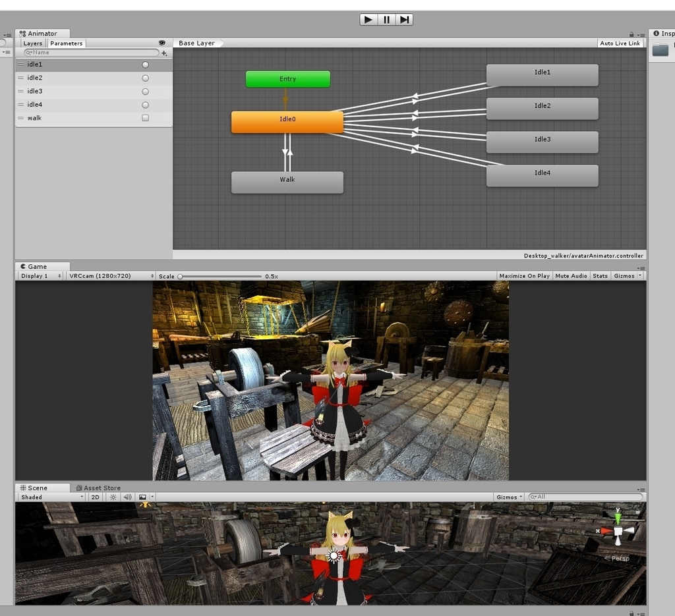The height and width of the screenshot is (616, 675).
Task: Open the Scene tab
Action: coord(42,488)
